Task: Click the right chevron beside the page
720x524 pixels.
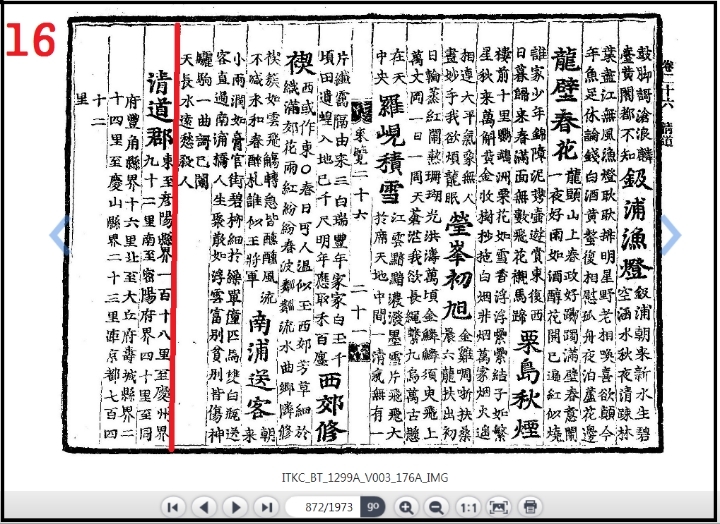Action: pos(670,235)
